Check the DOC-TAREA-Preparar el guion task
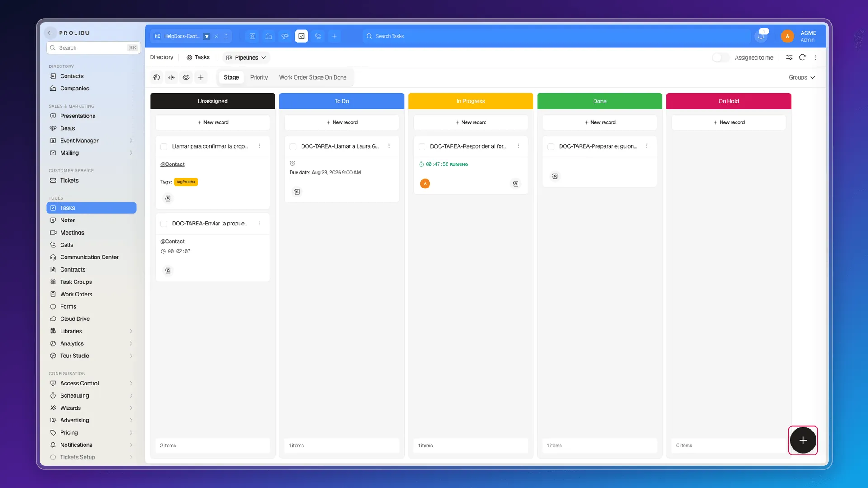868x488 pixels. pyautogui.click(x=551, y=146)
